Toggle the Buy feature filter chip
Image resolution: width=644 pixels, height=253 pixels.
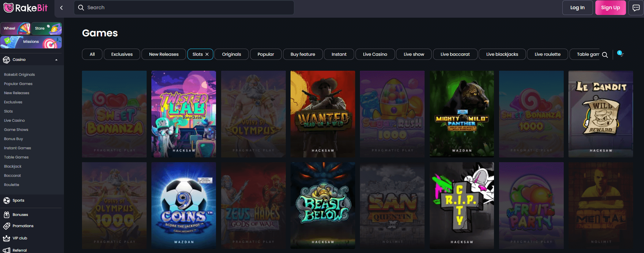point(302,54)
